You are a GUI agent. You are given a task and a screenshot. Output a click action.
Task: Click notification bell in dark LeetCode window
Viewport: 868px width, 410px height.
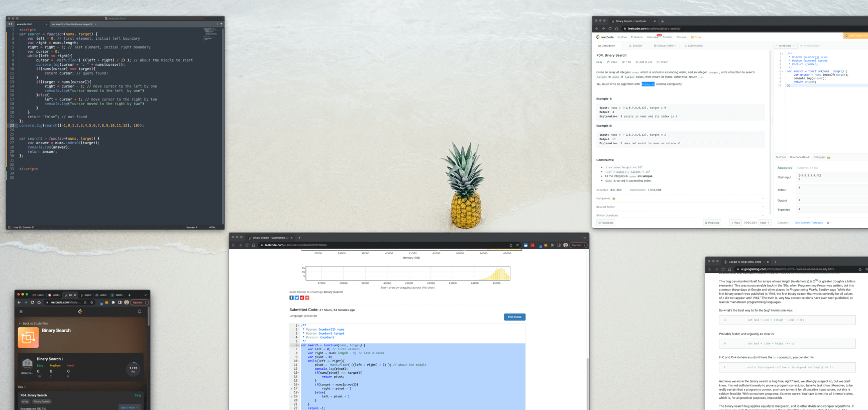(140, 312)
